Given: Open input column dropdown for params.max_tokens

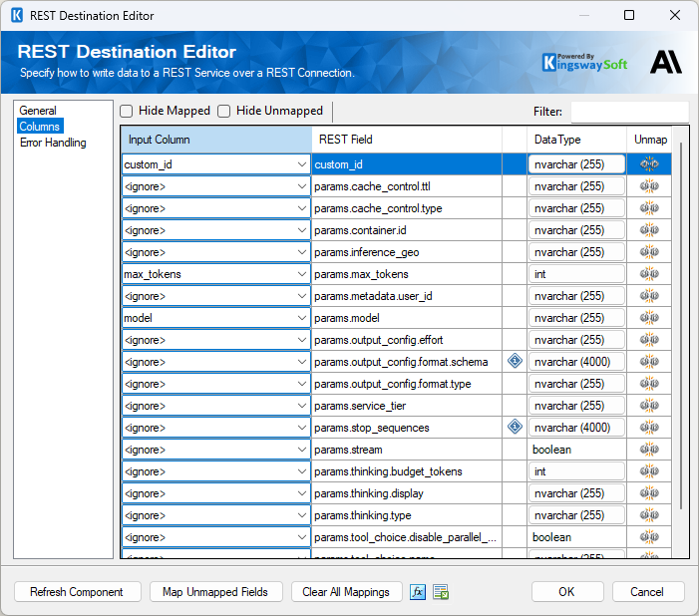Looking at the screenshot, I should tap(302, 274).
